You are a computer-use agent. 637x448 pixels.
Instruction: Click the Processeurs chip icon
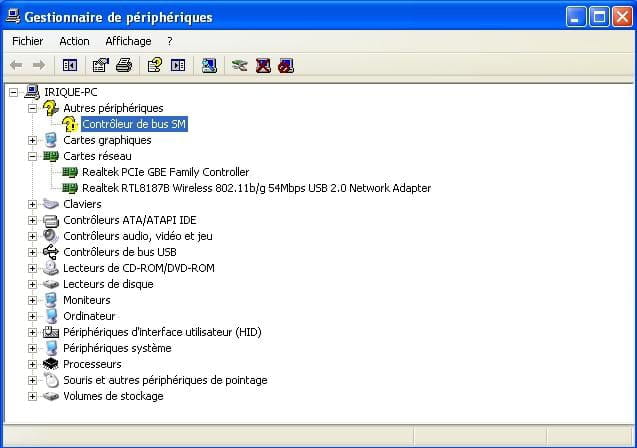pos(51,364)
